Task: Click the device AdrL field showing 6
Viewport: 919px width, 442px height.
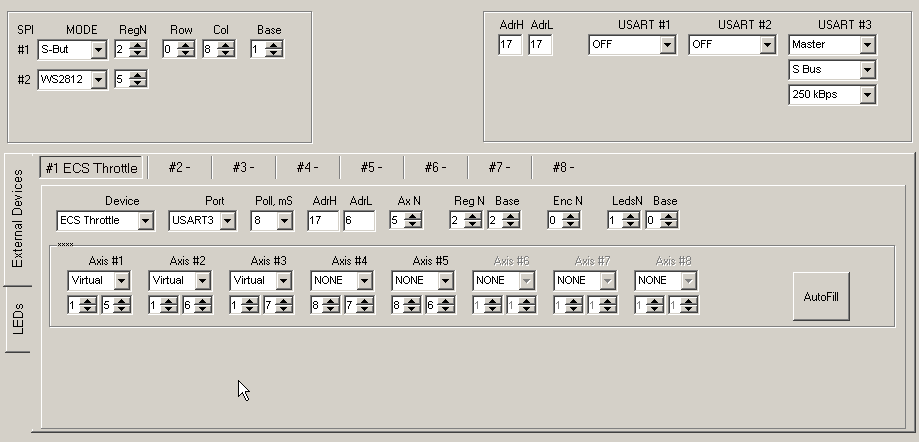Action: tap(359, 221)
